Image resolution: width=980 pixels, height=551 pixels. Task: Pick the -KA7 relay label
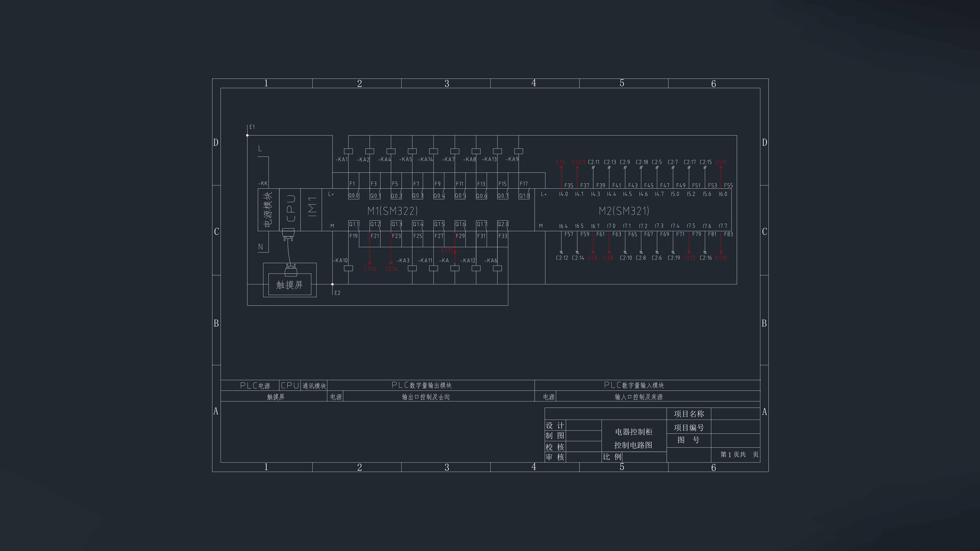(448, 159)
